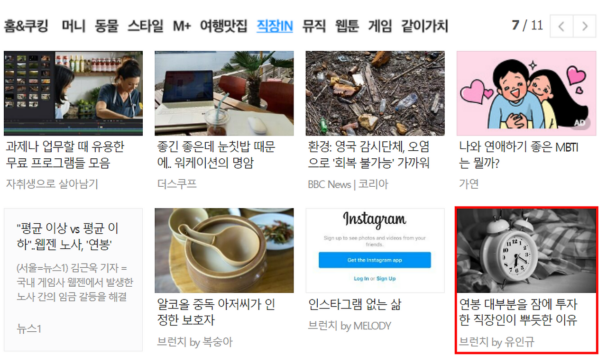Viewport: 607px width, 364px height.
Task: Select the 동물 category tab
Action: click(x=106, y=26)
